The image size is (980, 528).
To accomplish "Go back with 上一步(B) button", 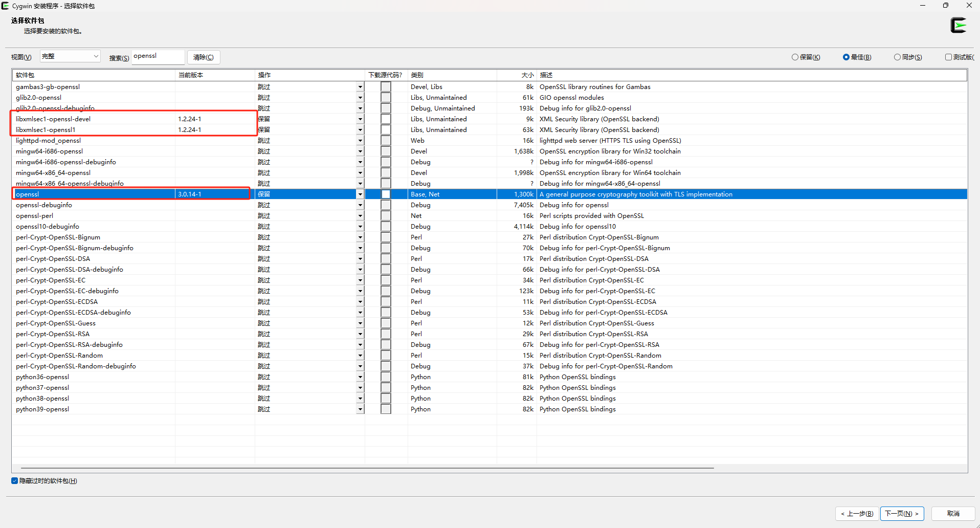I will point(857,514).
